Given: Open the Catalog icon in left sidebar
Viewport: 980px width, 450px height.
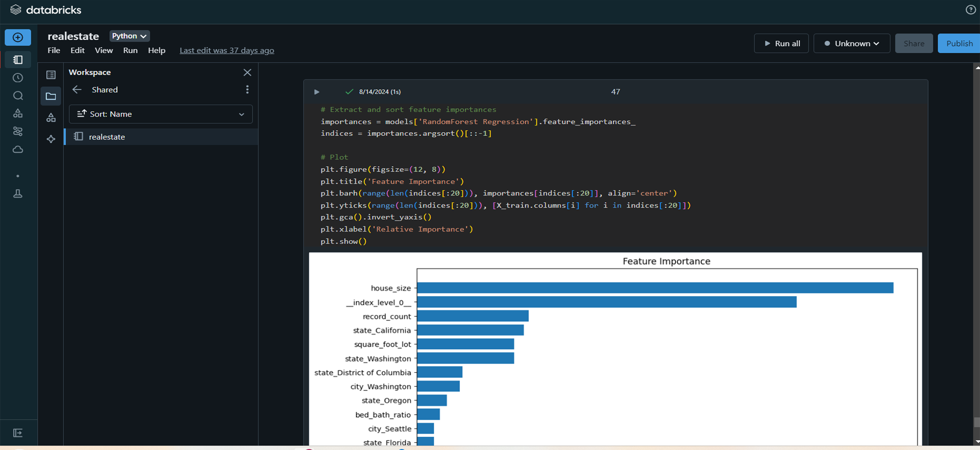Looking at the screenshot, I should click(x=18, y=113).
